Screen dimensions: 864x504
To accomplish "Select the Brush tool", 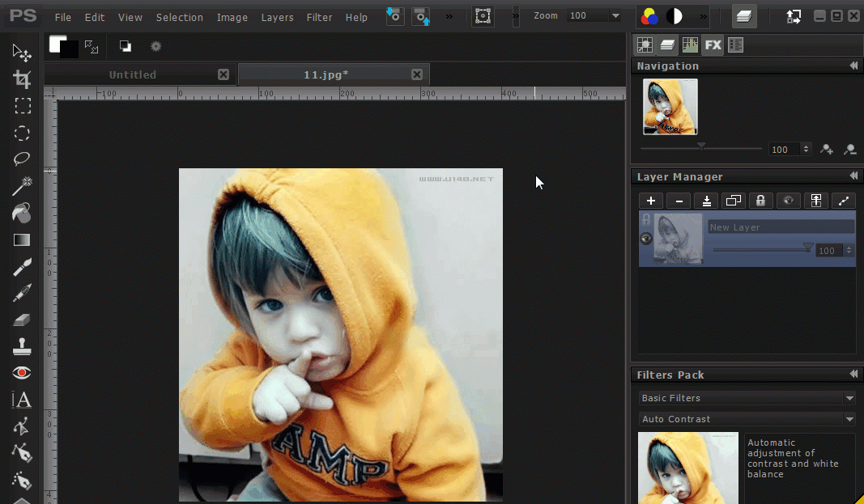I will (22, 267).
